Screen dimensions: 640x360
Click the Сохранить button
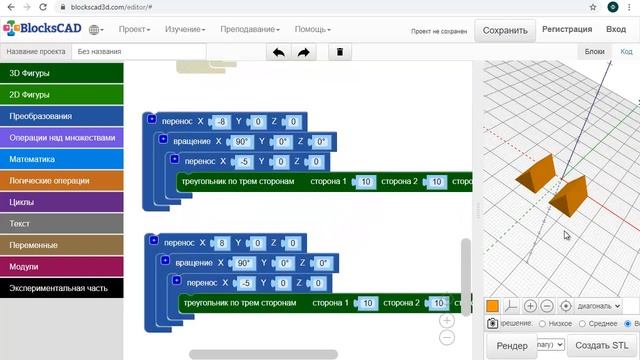(505, 31)
